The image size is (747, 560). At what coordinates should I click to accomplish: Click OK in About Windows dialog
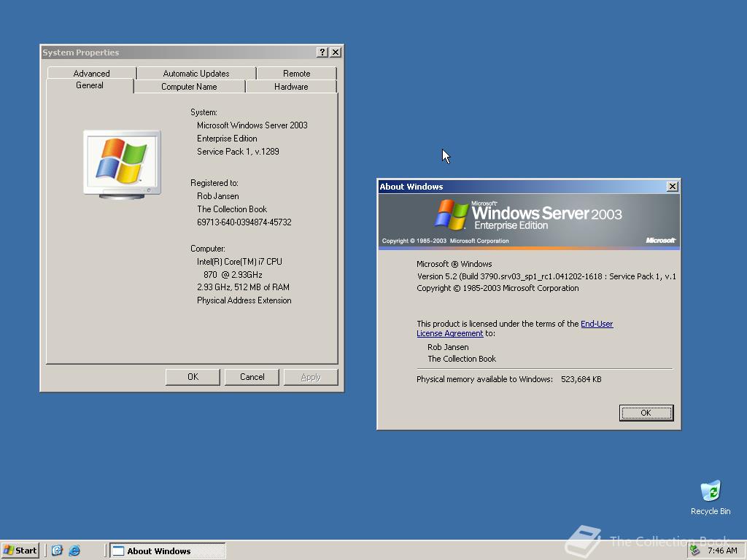[x=646, y=413]
